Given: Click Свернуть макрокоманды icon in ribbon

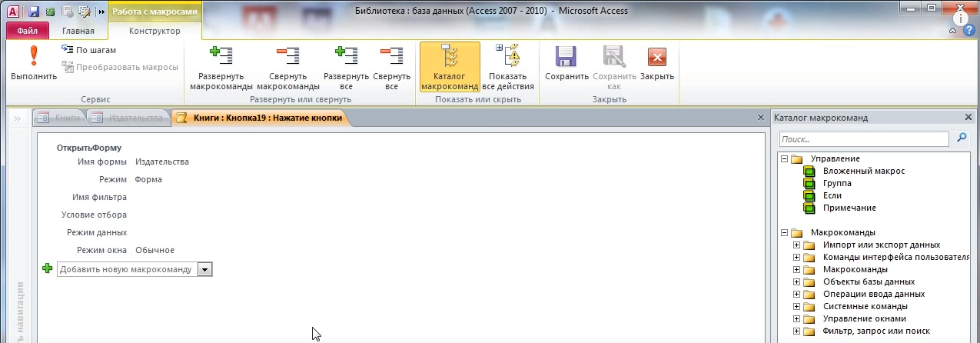Looking at the screenshot, I should coord(287,57).
